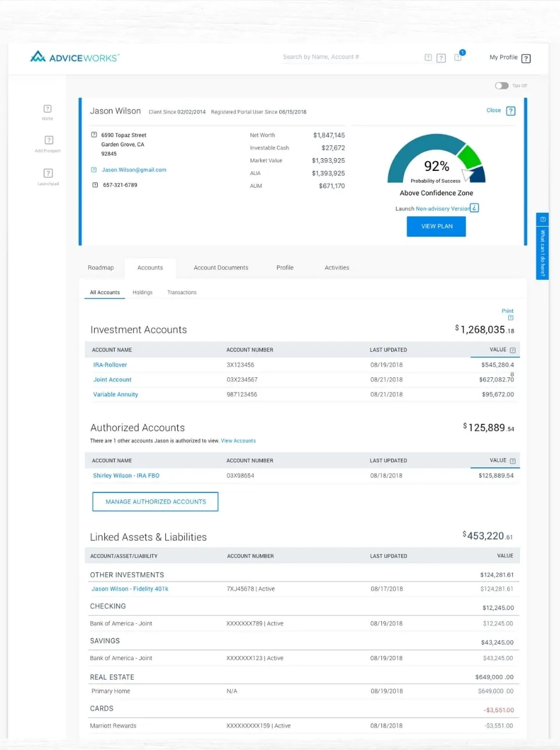Open the Add Prospect sidebar icon
The width and height of the screenshot is (560, 750).
tap(49, 140)
